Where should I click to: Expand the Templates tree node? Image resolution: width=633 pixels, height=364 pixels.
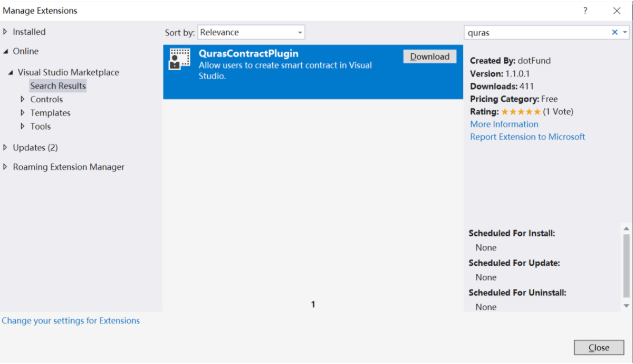(23, 113)
